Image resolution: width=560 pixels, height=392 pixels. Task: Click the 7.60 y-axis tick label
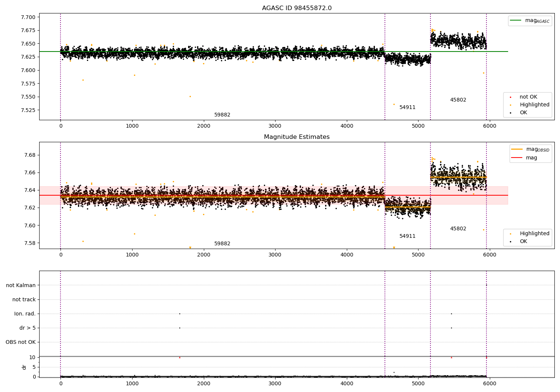tap(29, 225)
